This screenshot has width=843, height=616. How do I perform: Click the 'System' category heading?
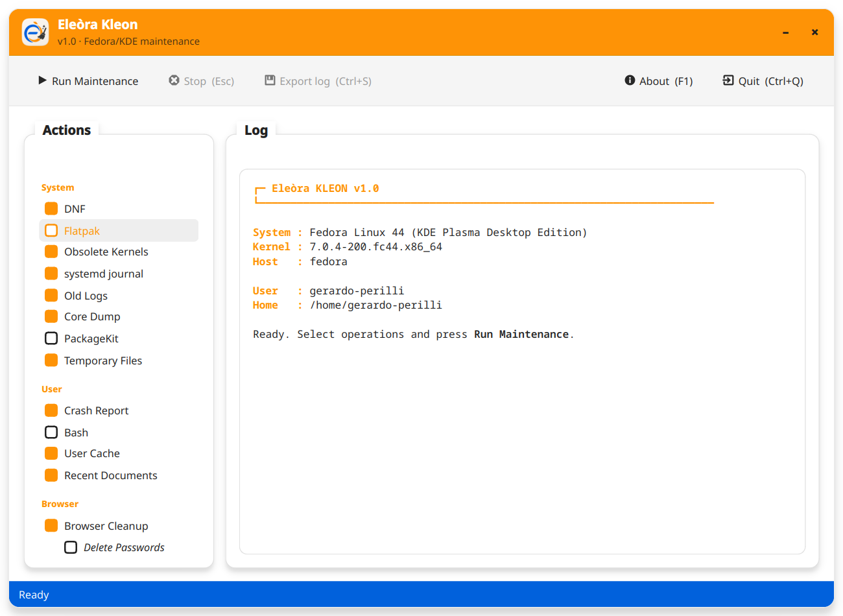[x=58, y=187]
